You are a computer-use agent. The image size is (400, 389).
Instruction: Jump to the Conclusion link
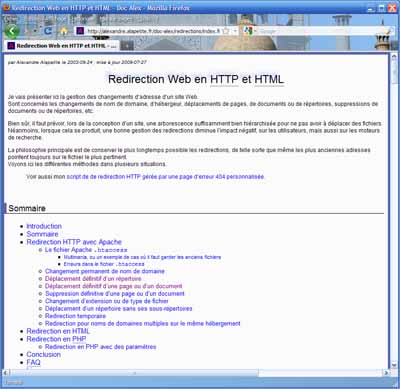[x=44, y=354]
